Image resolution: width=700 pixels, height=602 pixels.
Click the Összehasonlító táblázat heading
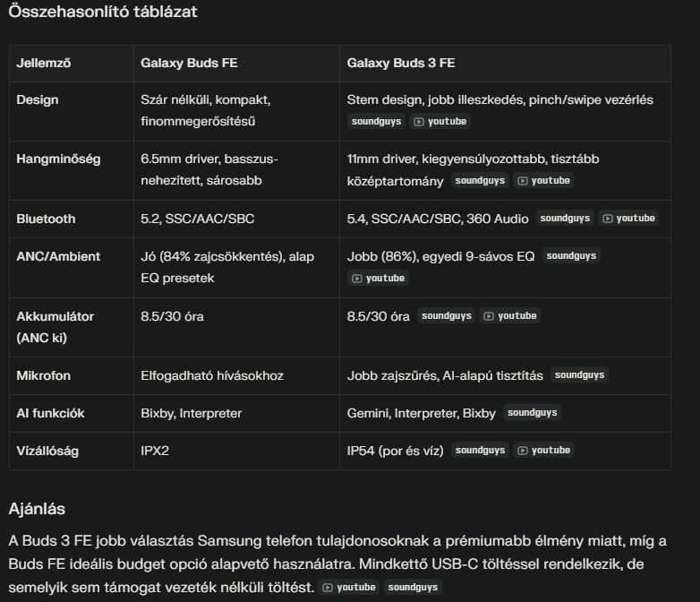click(103, 12)
